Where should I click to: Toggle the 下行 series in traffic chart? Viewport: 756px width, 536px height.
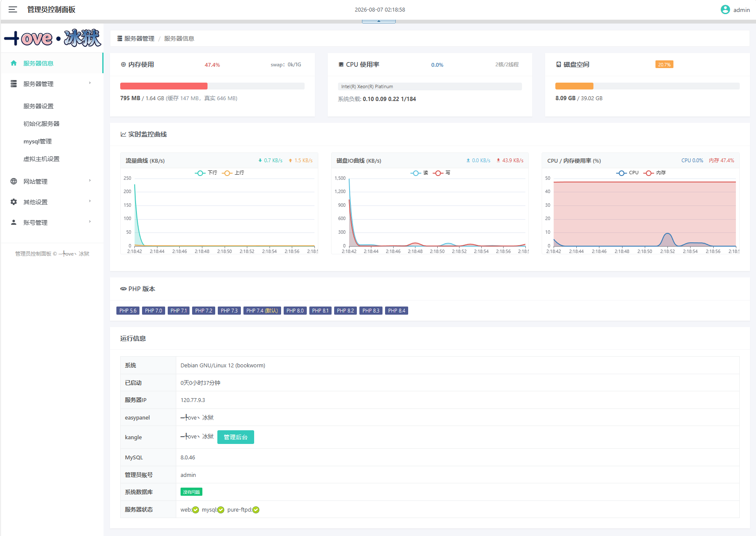(206, 173)
